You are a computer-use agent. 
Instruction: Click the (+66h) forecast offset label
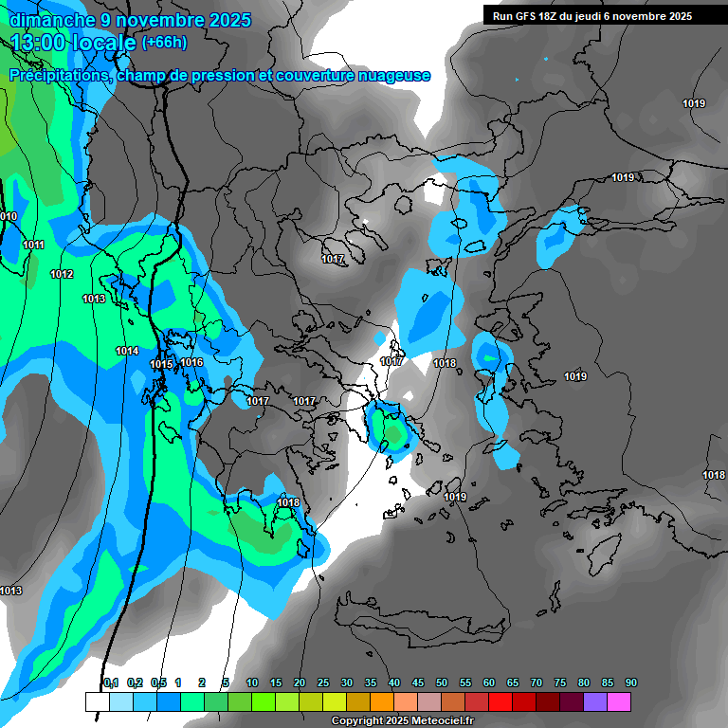tap(164, 43)
